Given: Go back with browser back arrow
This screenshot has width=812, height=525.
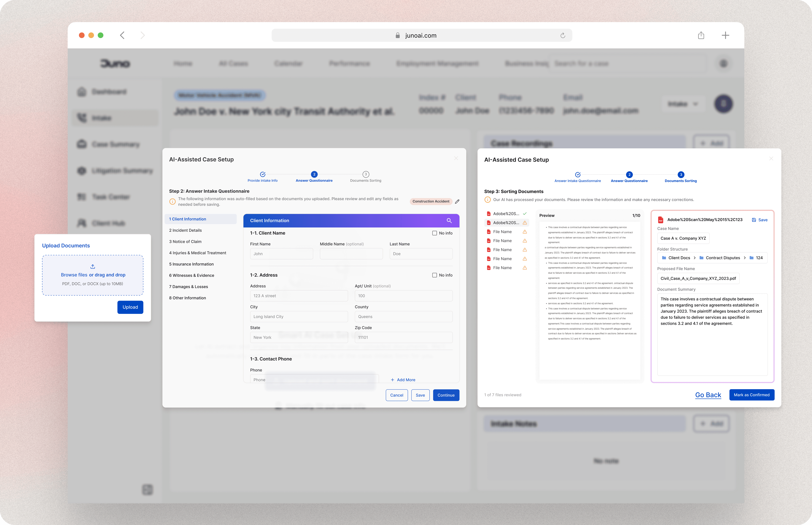Looking at the screenshot, I should click(x=122, y=35).
